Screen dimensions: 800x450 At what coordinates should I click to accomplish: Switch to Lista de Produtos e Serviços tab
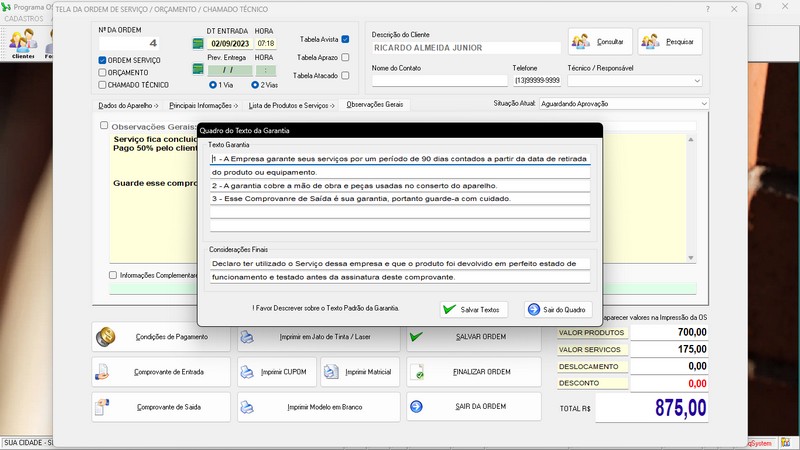(x=291, y=106)
